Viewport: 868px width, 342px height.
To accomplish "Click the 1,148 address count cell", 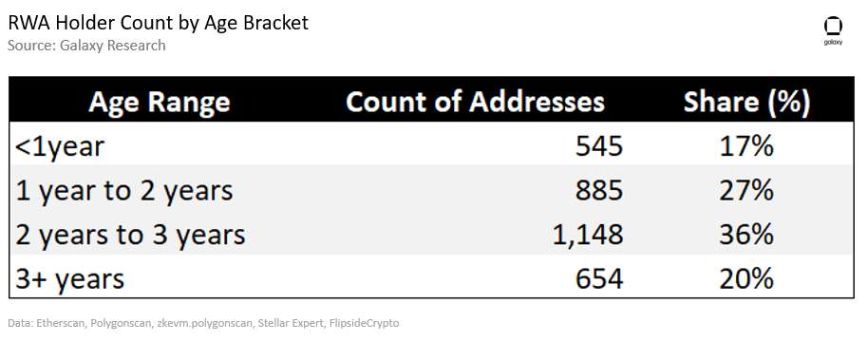I will (x=587, y=235).
